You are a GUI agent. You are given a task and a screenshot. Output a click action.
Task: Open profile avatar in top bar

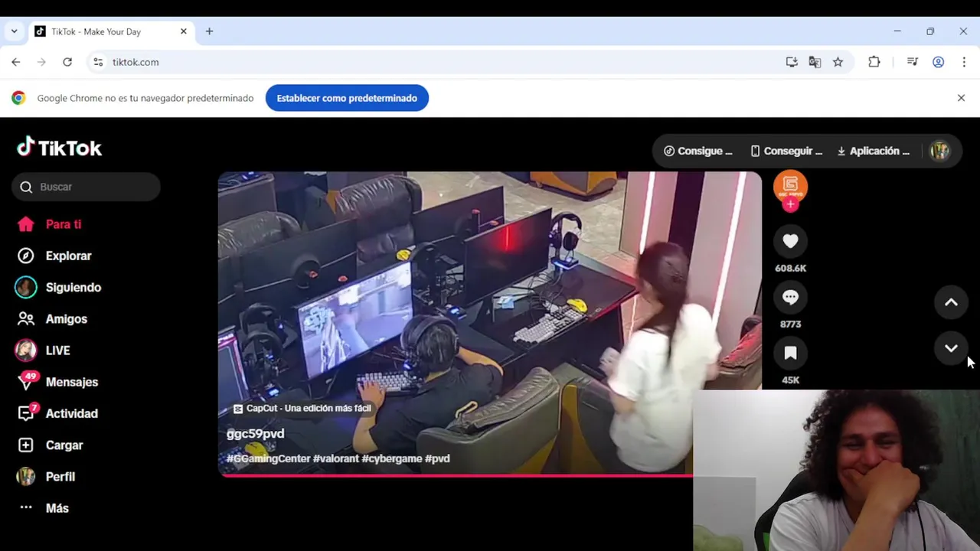939,151
